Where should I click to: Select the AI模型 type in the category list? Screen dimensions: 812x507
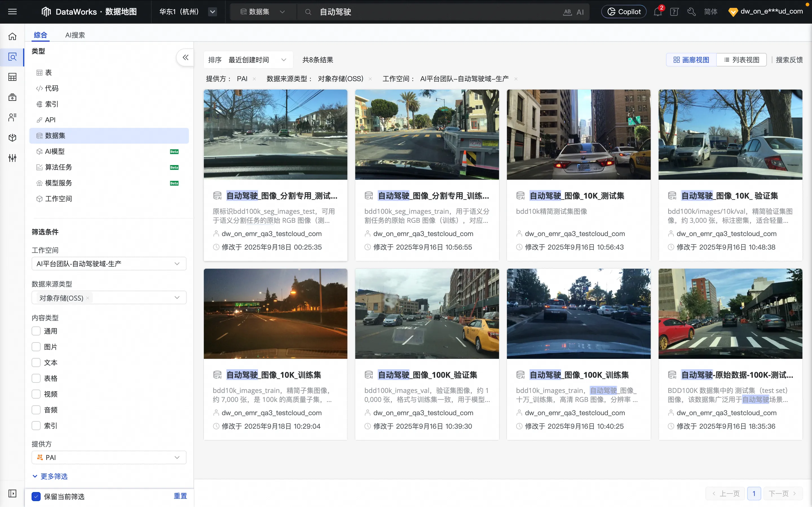(x=55, y=151)
